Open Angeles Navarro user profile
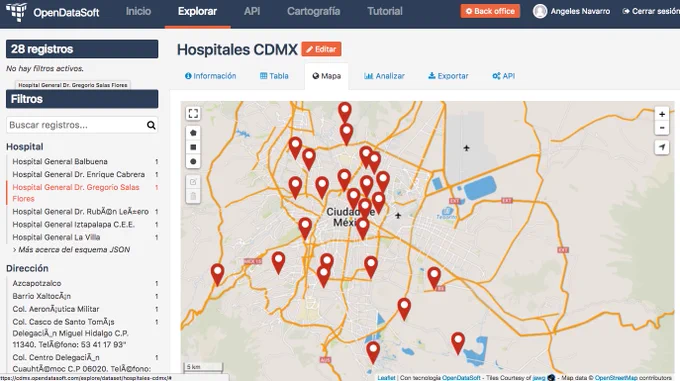Screen dimensions: 680x381 (x=580, y=11)
